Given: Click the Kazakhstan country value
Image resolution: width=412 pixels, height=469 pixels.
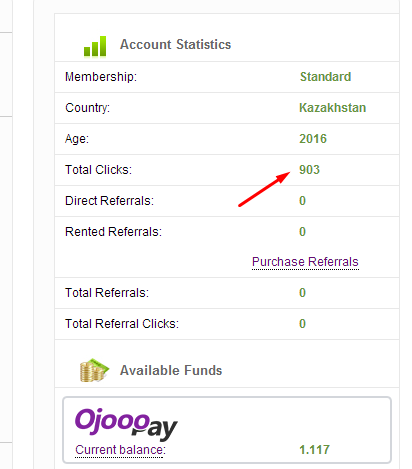Looking at the screenshot, I should pyautogui.click(x=332, y=108).
